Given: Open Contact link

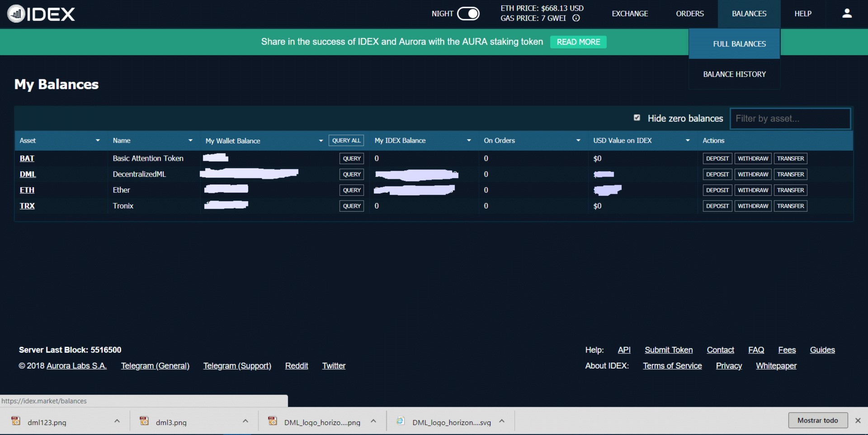Looking at the screenshot, I should tap(720, 350).
